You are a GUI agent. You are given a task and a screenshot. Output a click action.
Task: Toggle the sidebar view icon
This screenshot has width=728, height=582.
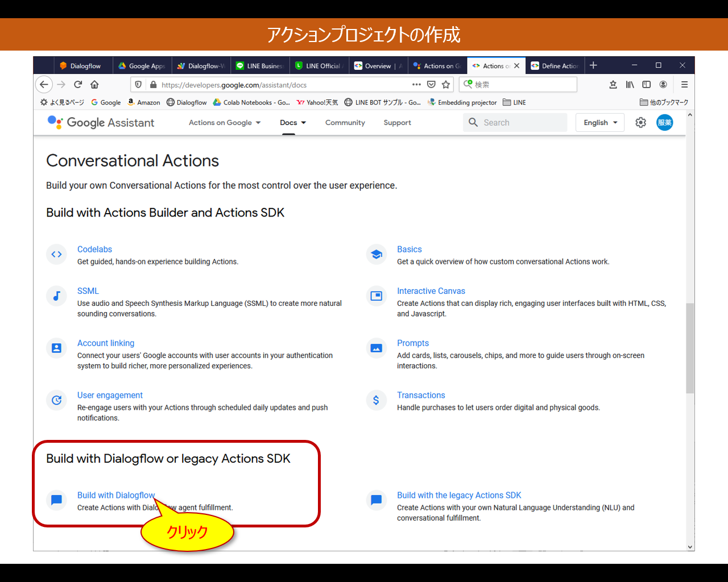point(646,84)
